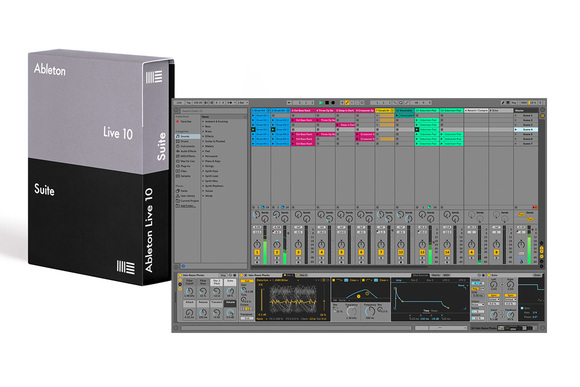Click Add Folder... under Places
The width and height of the screenshot is (580, 387).
tap(188, 206)
